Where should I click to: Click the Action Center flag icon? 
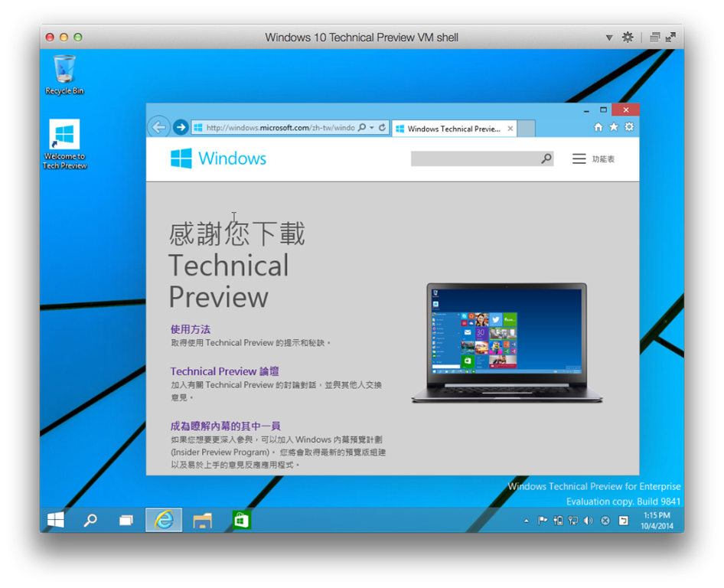(x=543, y=521)
